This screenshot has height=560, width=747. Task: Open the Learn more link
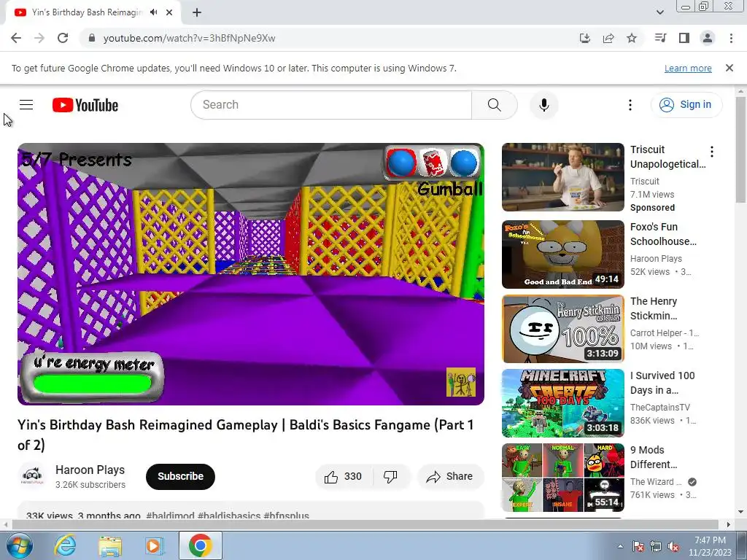coord(688,68)
